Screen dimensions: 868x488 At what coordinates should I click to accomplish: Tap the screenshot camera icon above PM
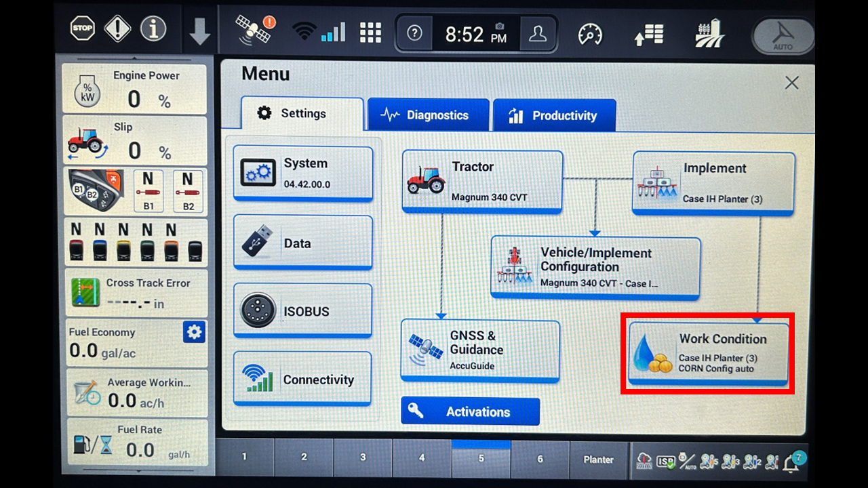tap(500, 26)
